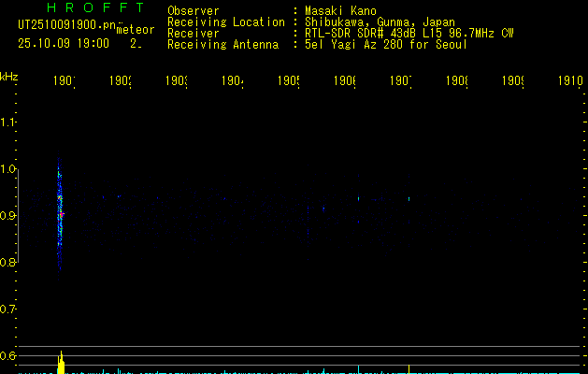588x374 pixels.
Task: Click the date stamp 25.10.09 19:00
Action: click(64, 44)
